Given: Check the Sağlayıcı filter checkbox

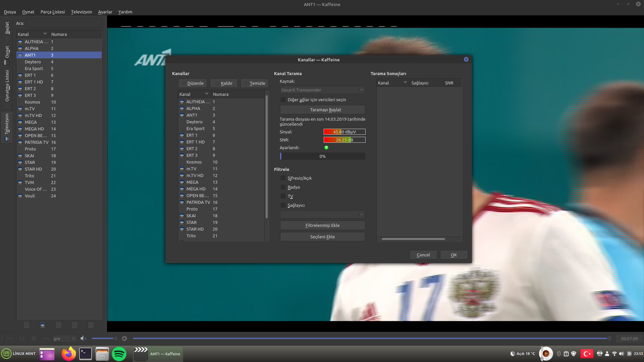Looking at the screenshot, I should tap(283, 205).
